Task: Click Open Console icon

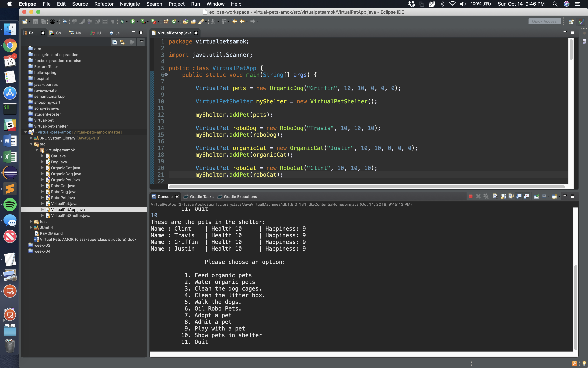Action: click(x=554, y=196)
